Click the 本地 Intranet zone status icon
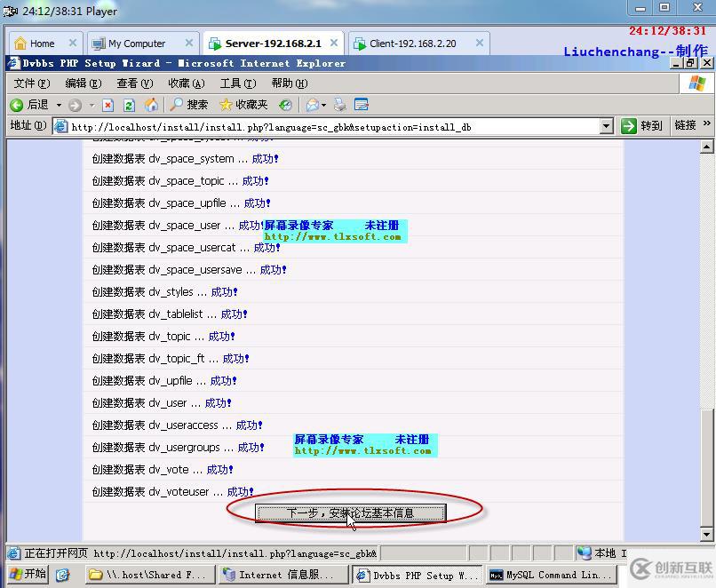This screenshot has height=588, width=716. coord(584,553)
